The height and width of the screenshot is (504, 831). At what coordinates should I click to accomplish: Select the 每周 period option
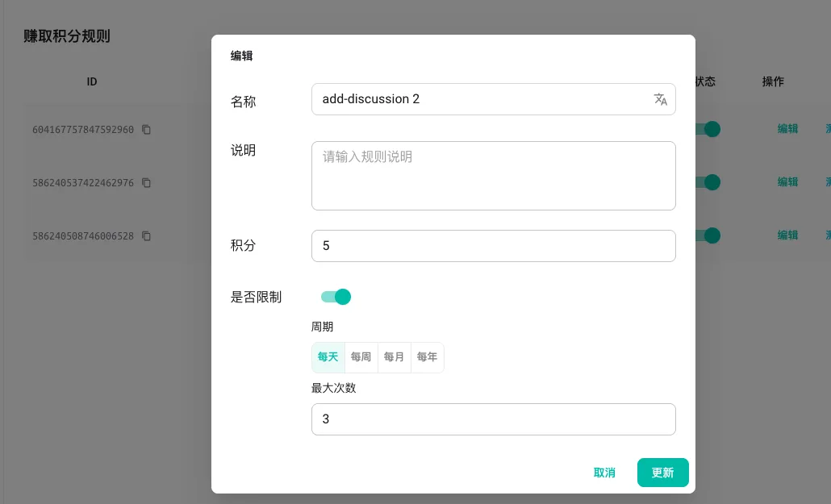[361, 357]
